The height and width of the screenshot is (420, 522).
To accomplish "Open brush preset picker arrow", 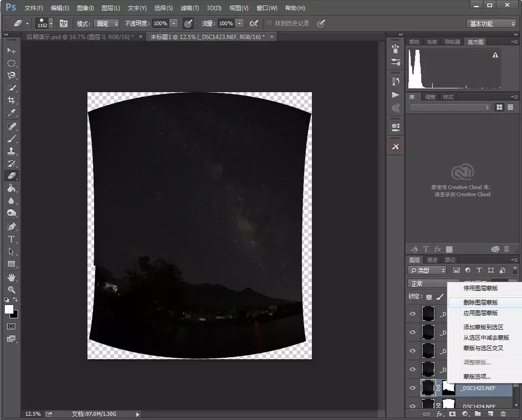I will (51, 24).
